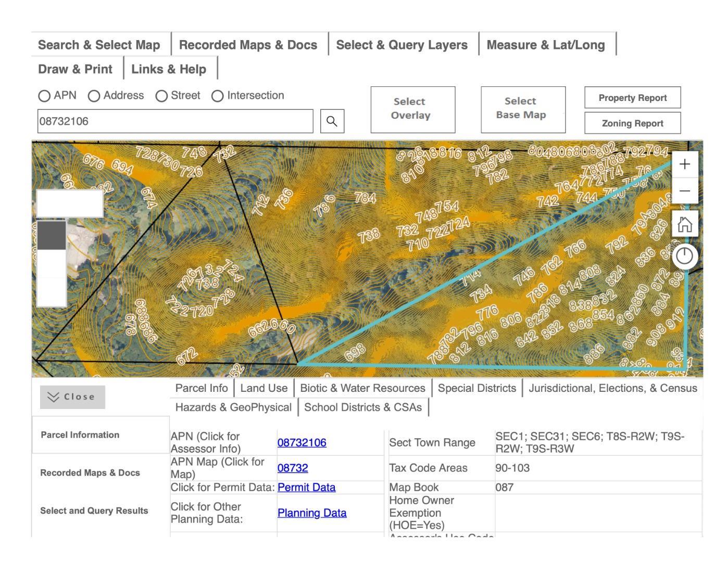Image resolution: width=728 pixels, height=562 pixels.
Task: Collapse the results panel with Close
Action: [72, 397]
